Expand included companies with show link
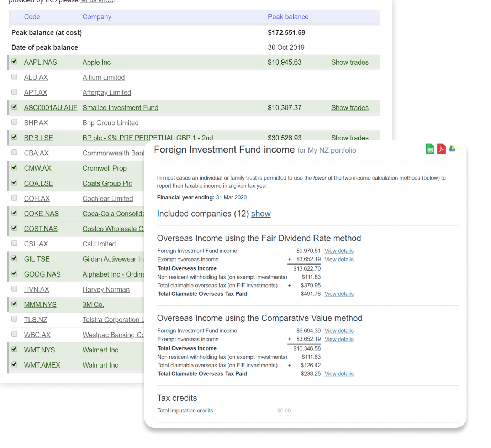 tap(261, 214)
